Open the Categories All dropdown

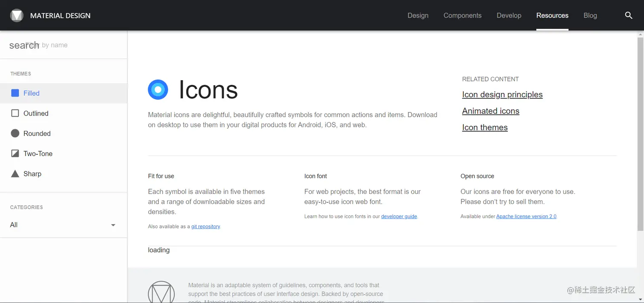click(x=63, y=225)
